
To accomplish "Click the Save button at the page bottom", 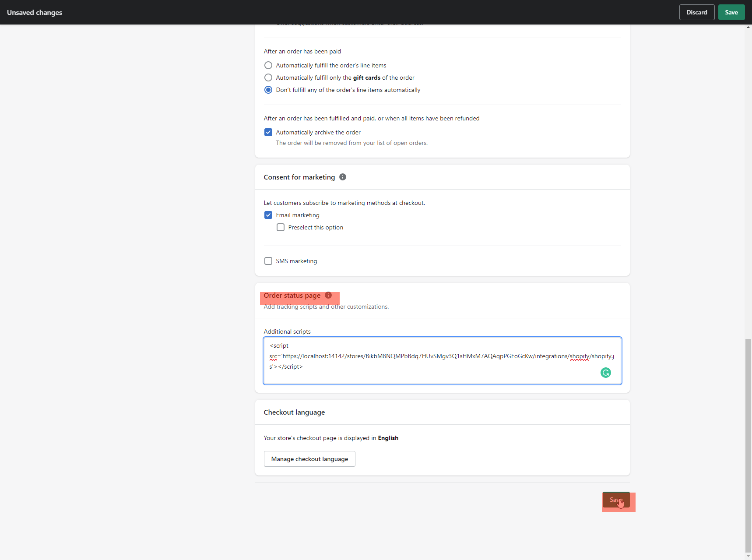I will tap(616, 500).
